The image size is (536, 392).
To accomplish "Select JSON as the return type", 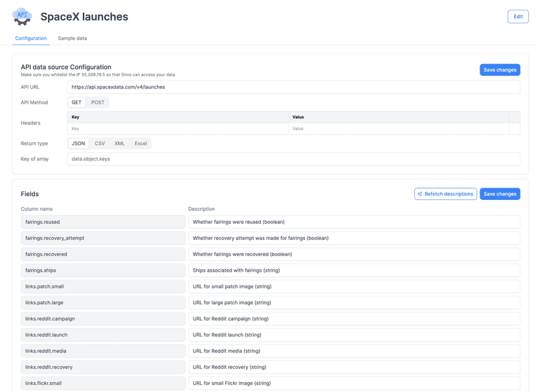I will tap(78, 143).
